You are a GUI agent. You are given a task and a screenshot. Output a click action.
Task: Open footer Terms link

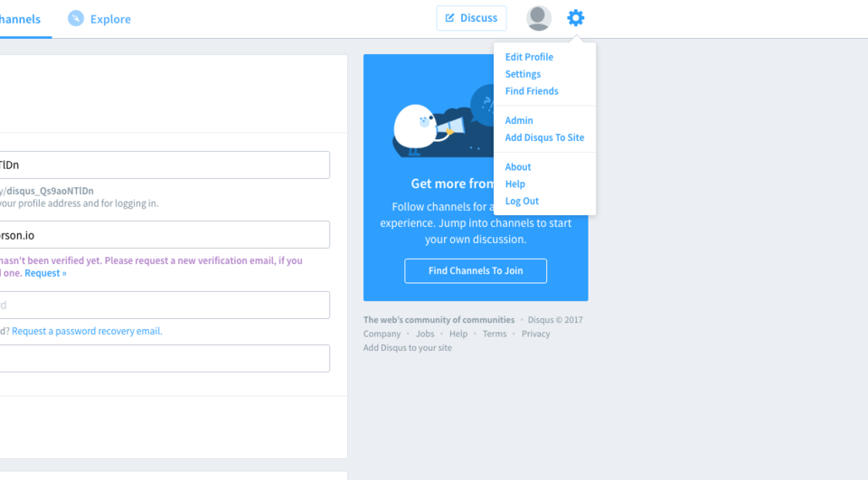pos(495,334)
